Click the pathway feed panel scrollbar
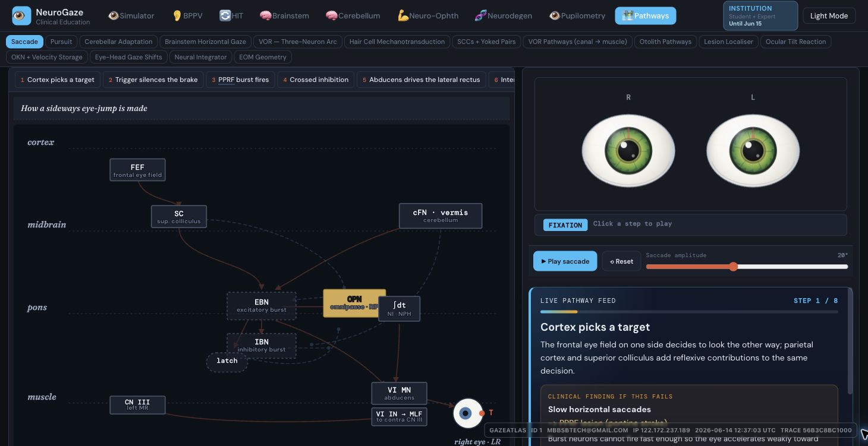The image size is (868, 446). click(850, 341)
